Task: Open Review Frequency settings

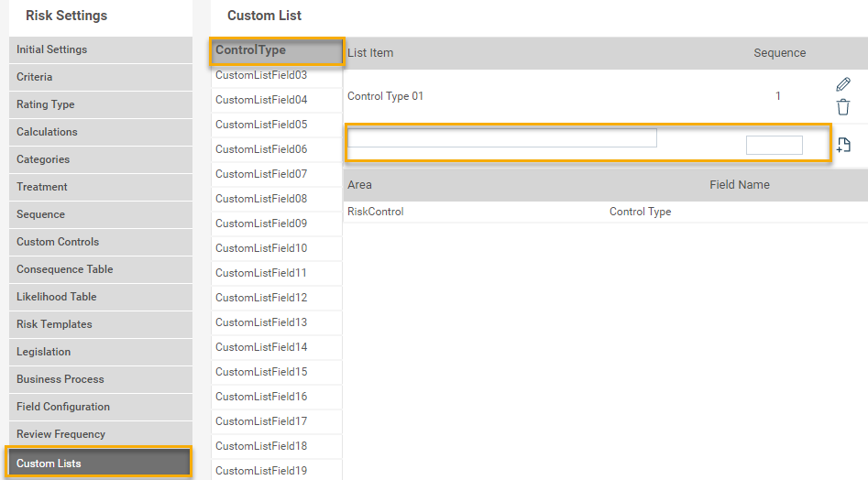Action: click(101, 434)
